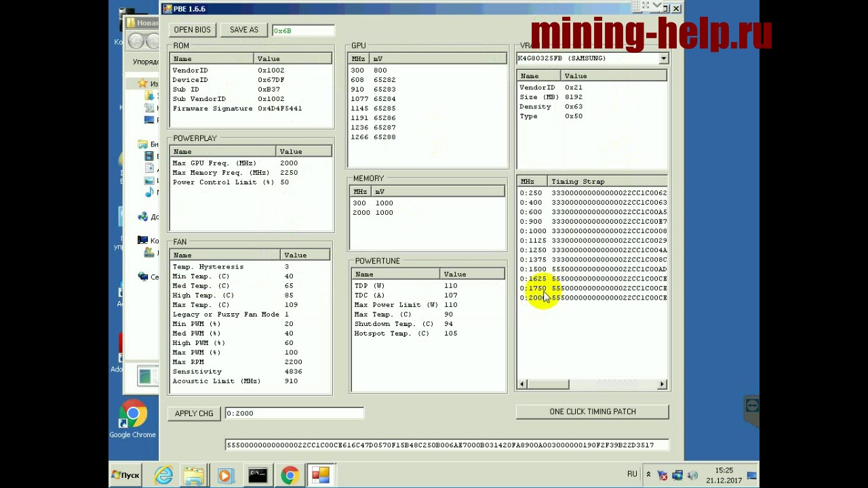This screenshot has width=868, height=488.
Task: Select the Firmware Signature row
Action: [x=251, y=108]
